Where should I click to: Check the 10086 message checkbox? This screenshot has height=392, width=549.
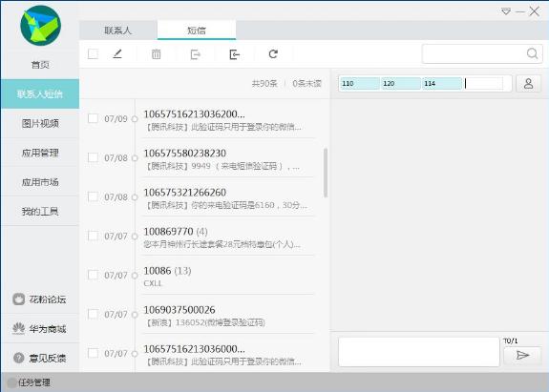tap(93, 275)
